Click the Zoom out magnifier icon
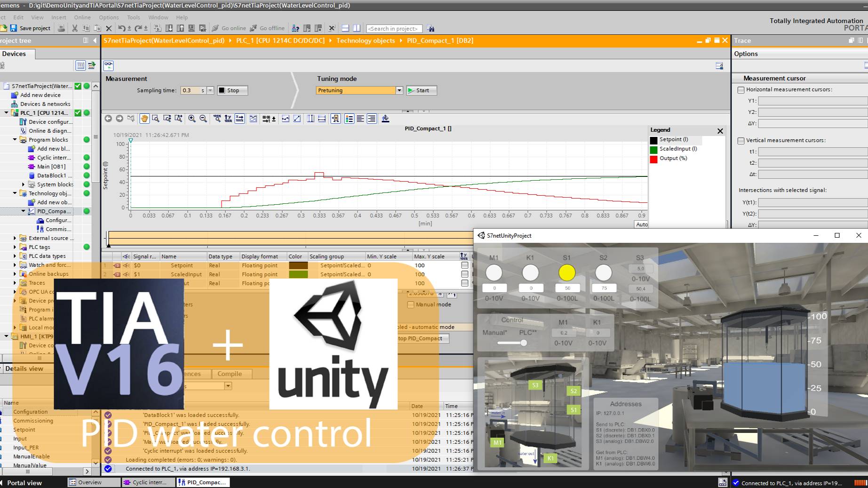 [x=203, y=119]
